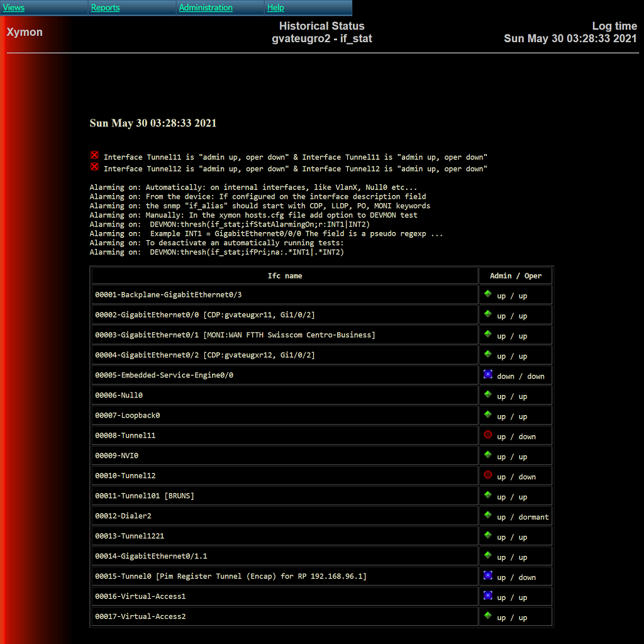
Task: Click the 00011-Tunnel101 [BRUNS] row text
Action: pos(145,496)
